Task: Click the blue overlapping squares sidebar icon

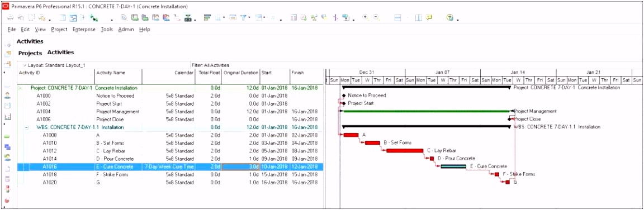Action: (7, 147)
